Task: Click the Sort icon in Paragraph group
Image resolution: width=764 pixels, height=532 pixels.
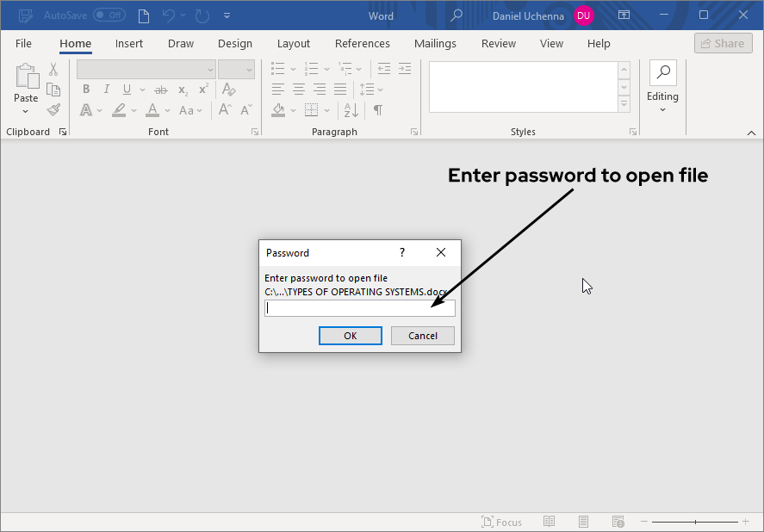Action: point(351,110)
